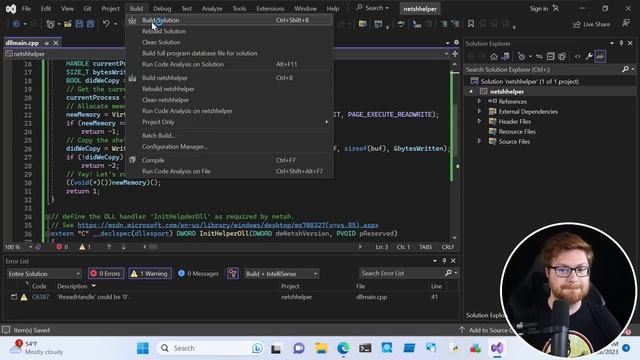The height and width of the screenshot is (360, 640).
Task: Click Sign in link
Action: [539, 9]
